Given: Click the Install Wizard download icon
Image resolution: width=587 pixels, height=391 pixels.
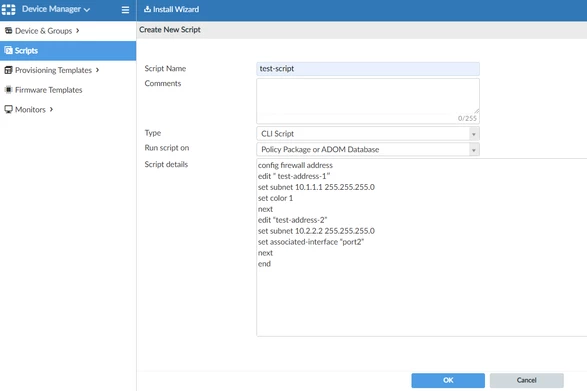Looking at the screenshot, I should click(147, 9).
